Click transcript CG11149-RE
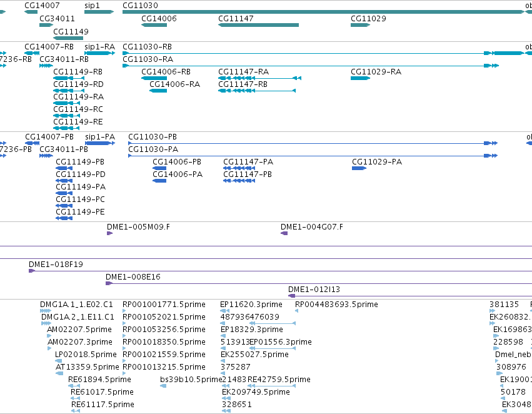This screenshot has height=414, width=532. [66, 128]
